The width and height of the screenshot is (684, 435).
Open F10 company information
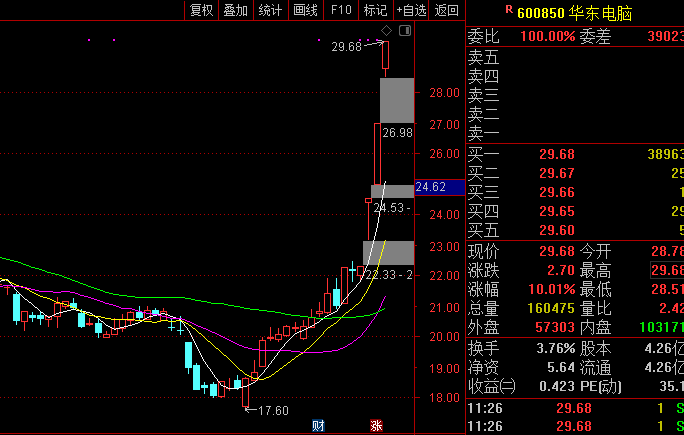[341, 10]
